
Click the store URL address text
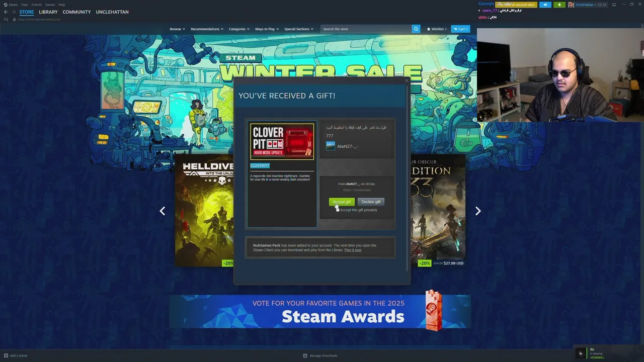39,19
